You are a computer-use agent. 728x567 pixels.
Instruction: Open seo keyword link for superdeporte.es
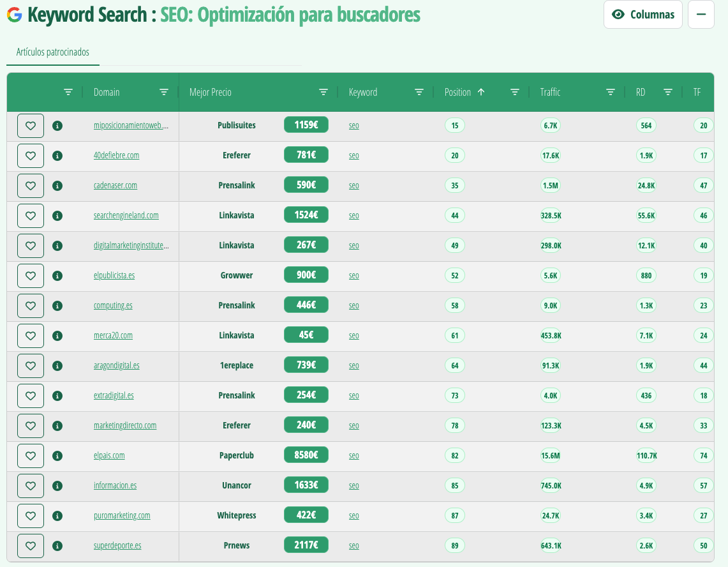353,546
